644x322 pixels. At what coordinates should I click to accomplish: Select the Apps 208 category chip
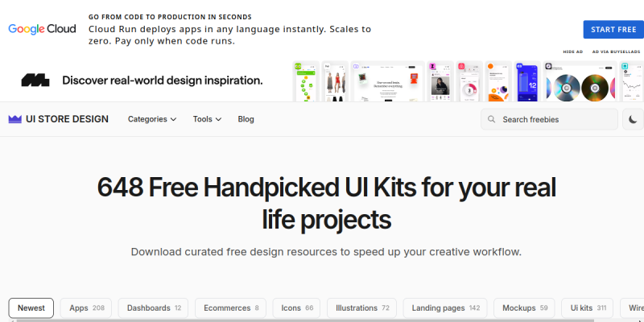pyautogui.click(x=86, y=308)
